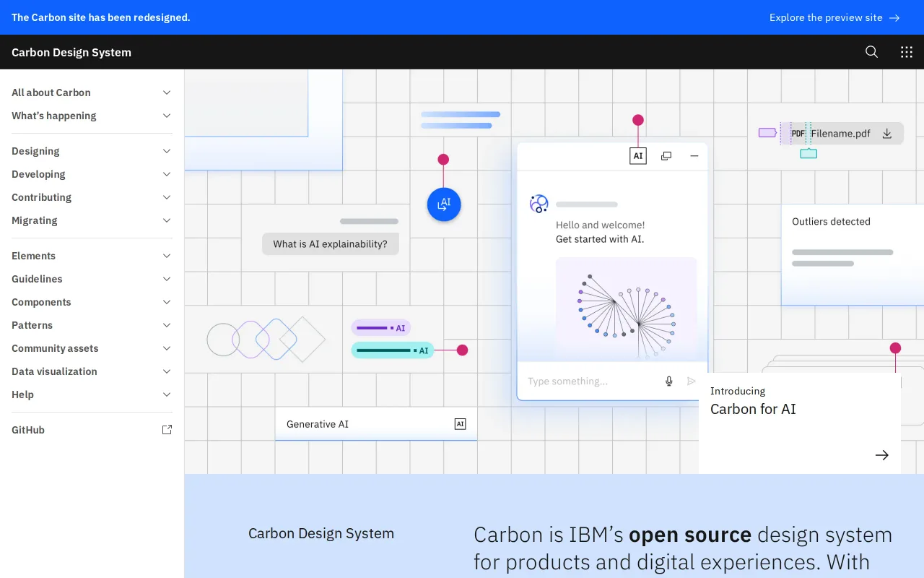
Task: Click the pop-out window icon in chat header
Action: [x=666, y=156]
